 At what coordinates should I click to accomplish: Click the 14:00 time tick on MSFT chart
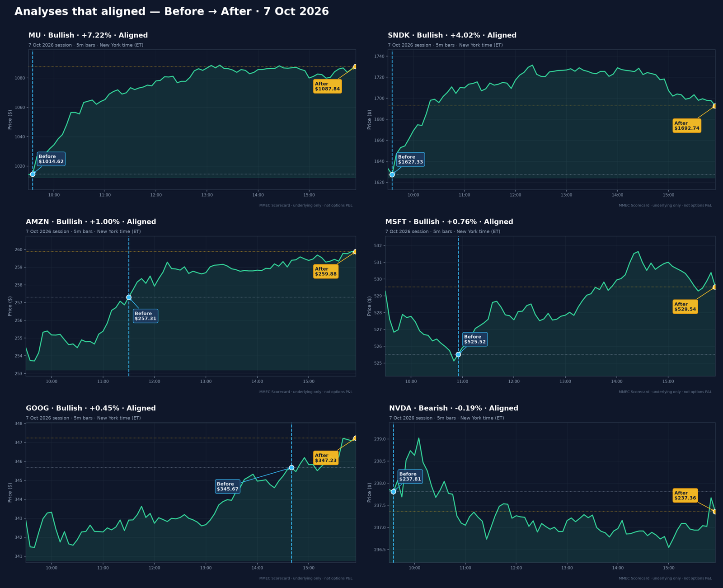tap(616, 382)
